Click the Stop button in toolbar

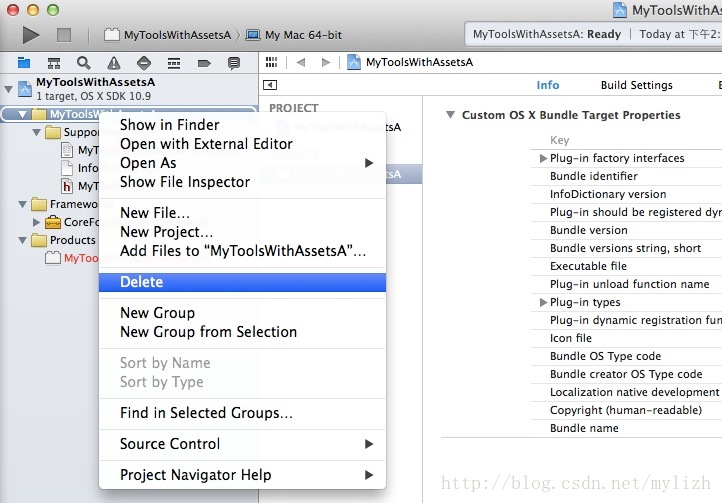coord(64,35)
